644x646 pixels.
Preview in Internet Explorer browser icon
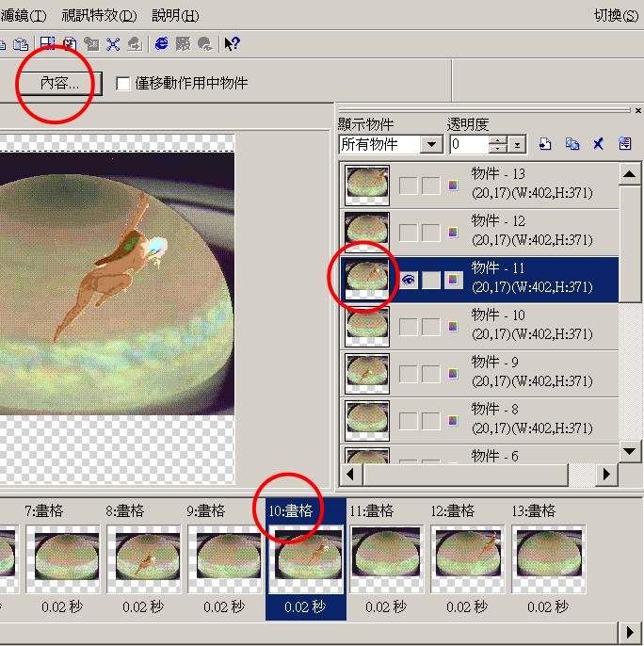pyautogui.click(x=161, y=43)
